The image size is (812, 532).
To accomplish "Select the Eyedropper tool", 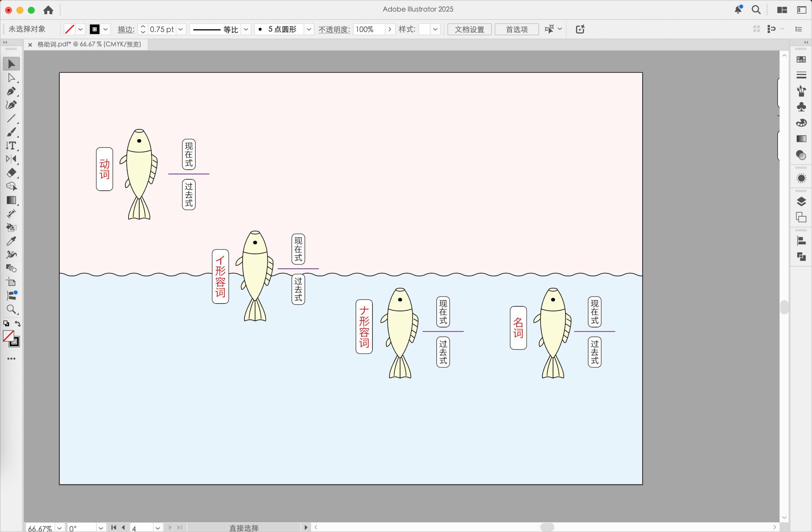I will coord(11,241).
